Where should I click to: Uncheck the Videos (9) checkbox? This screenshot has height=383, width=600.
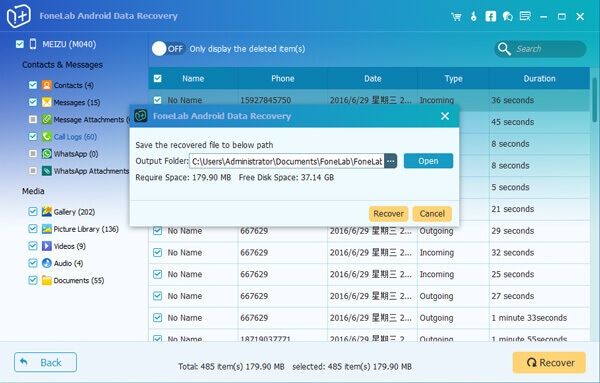pyautogui.click(x=33, y=246)
